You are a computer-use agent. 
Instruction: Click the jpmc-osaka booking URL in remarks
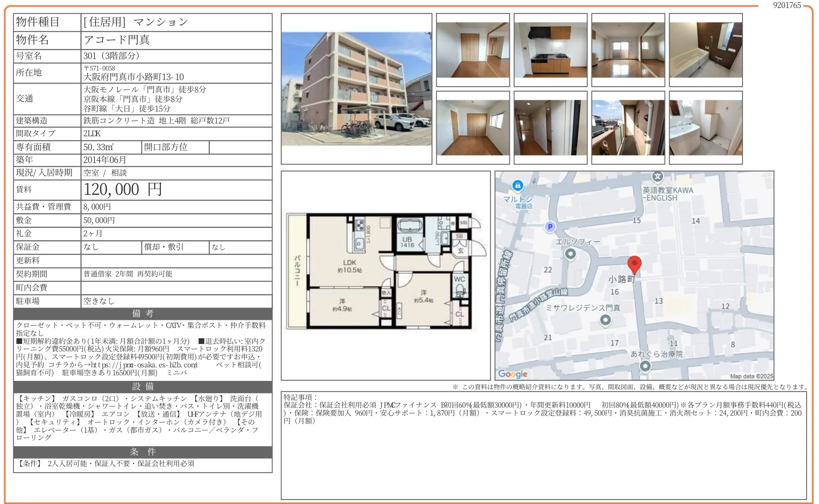click(x=144, y=365)
